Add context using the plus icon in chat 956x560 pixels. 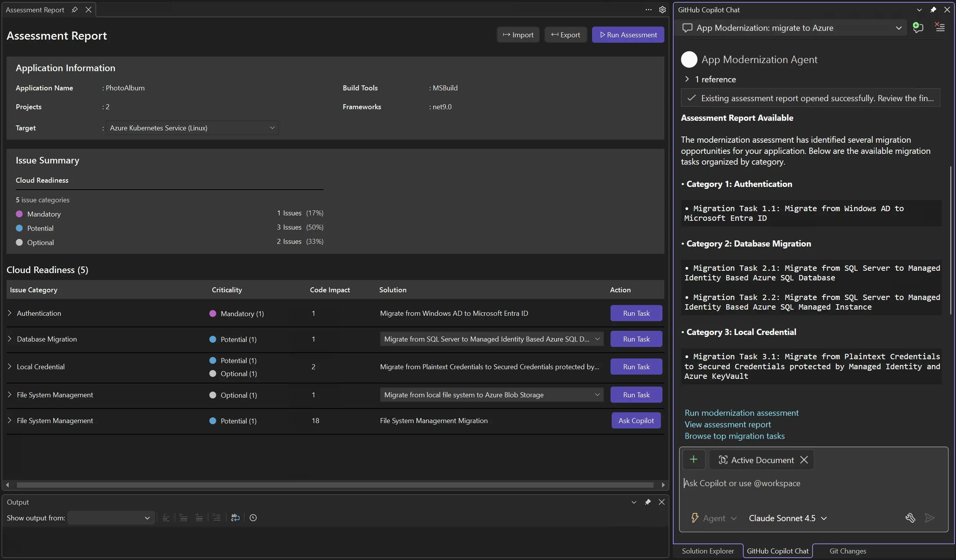pos(694,460)
